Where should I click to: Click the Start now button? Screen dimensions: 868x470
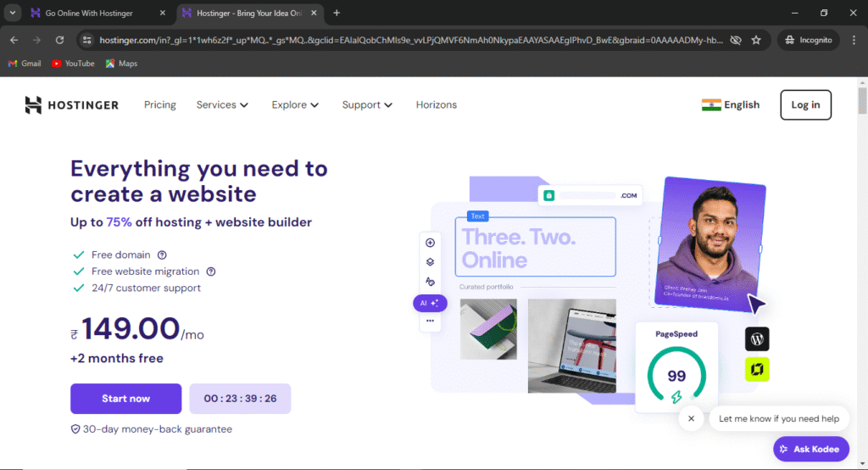coord(125,399)
